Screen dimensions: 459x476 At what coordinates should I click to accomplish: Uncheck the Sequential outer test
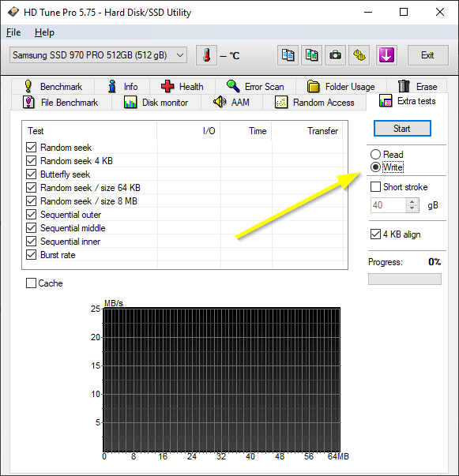pos(31,215)
